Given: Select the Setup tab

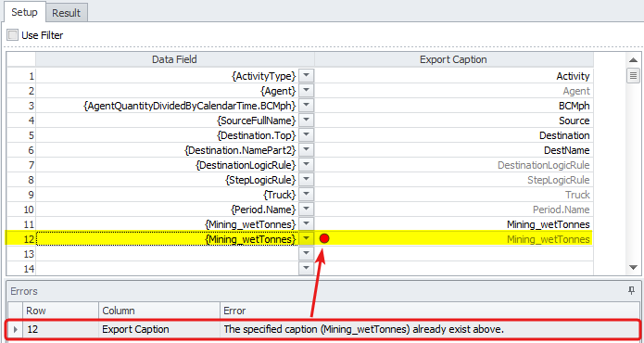Looking at the screenshot, I should (x=24, y=12).
